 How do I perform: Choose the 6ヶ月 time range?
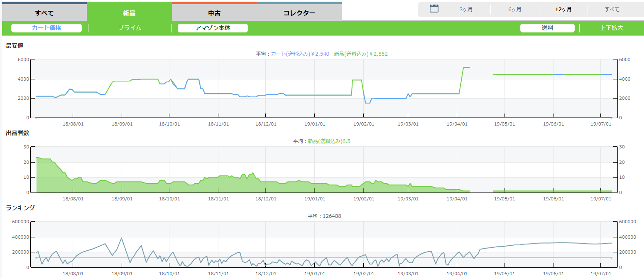tap(515, 10)
